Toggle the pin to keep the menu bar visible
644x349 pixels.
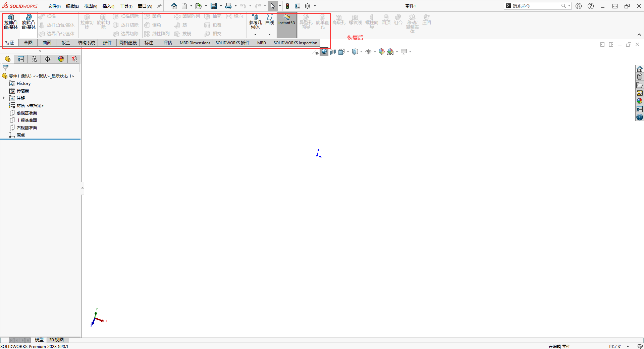click(159, 6)
